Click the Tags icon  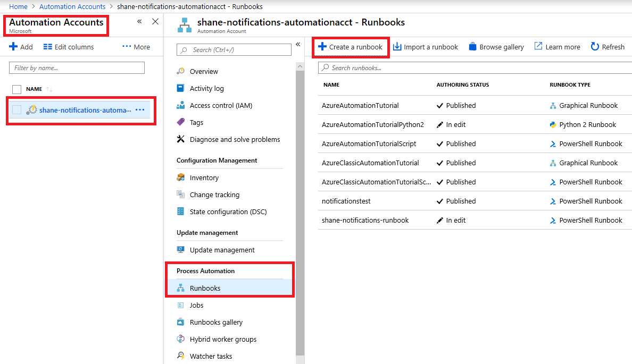tap(181, 122)
